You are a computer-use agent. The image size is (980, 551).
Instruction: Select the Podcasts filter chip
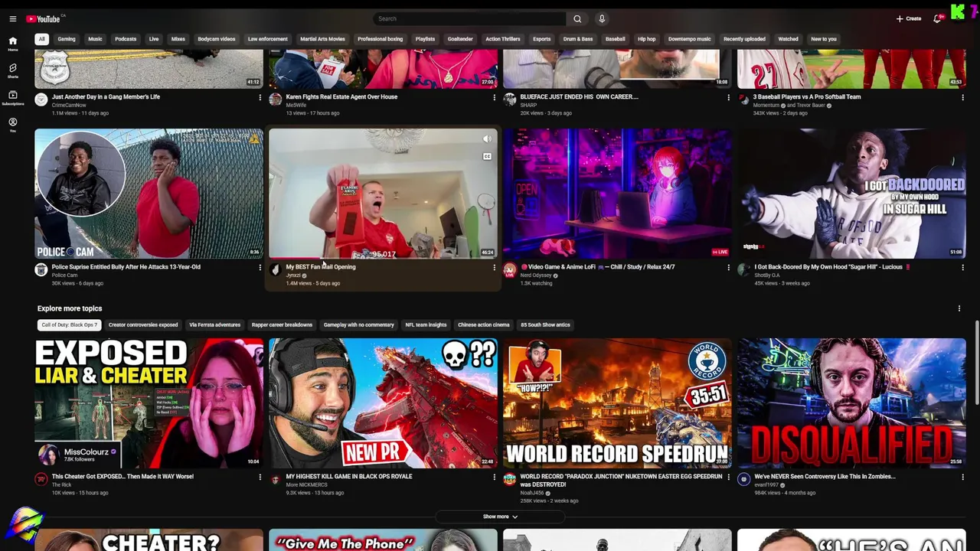(126, 39)
